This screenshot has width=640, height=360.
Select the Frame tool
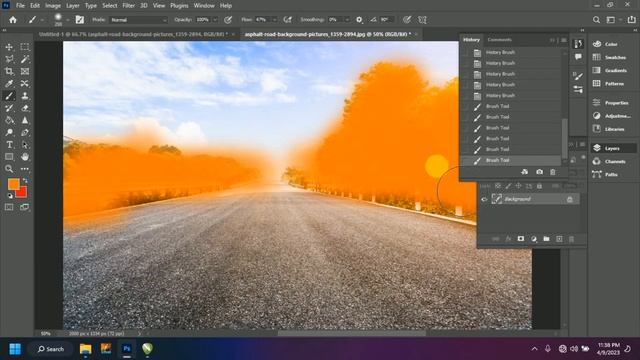coord(25,71)
